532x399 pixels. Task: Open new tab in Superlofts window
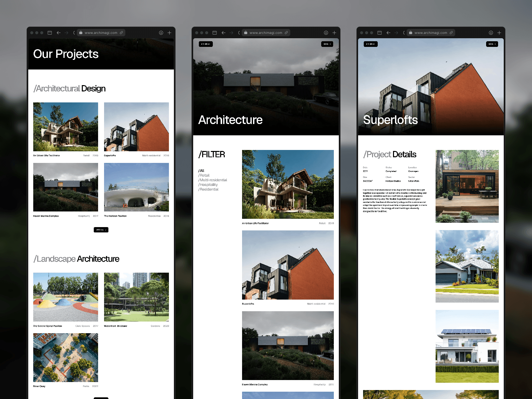pos(499,33)
